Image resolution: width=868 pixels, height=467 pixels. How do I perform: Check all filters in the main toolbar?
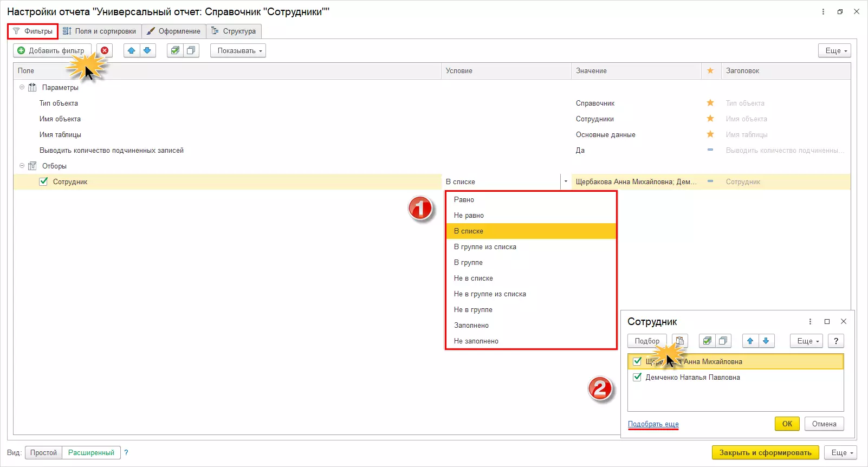[x=175, y=50]
